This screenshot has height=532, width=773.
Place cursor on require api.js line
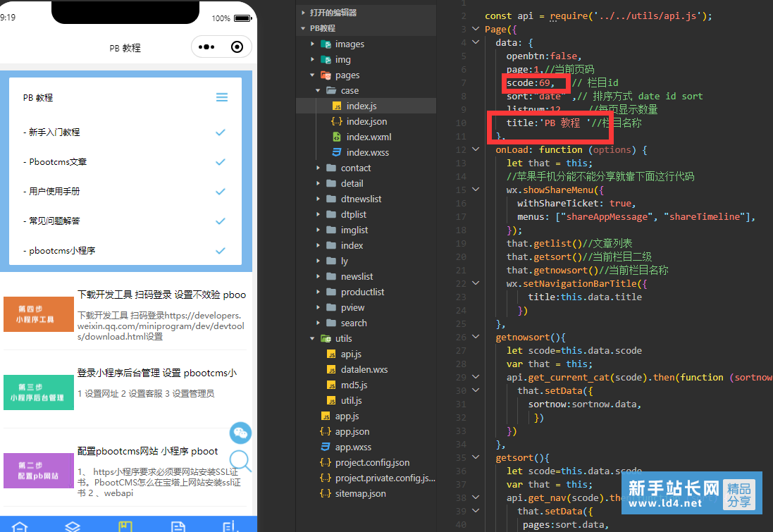[598, 16]
